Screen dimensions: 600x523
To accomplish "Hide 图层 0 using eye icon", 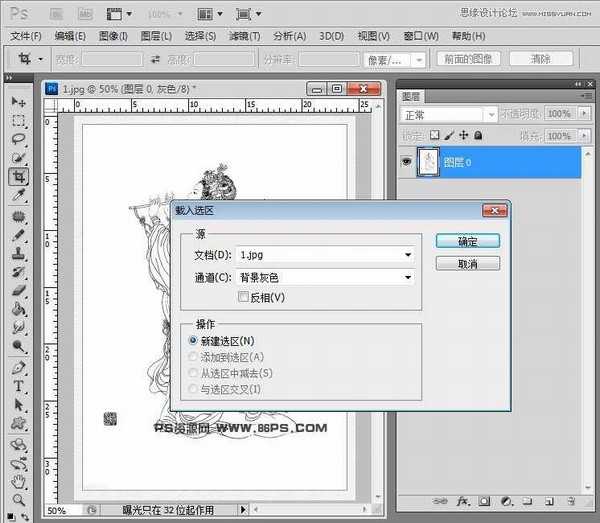I will [407, 161].
